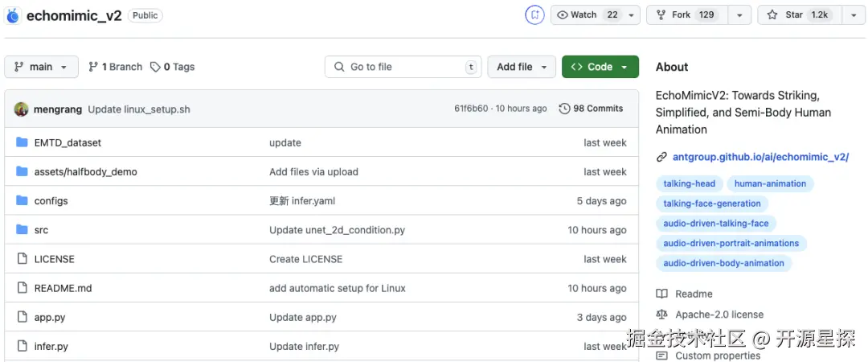Open the antgroup.github.io project website link
This screenshot has height=362, width=868.
pyautogui.click(x=759, y=157)
